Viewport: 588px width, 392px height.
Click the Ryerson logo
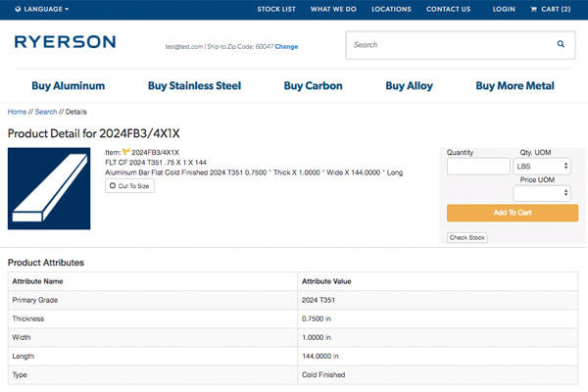[66, 41]
